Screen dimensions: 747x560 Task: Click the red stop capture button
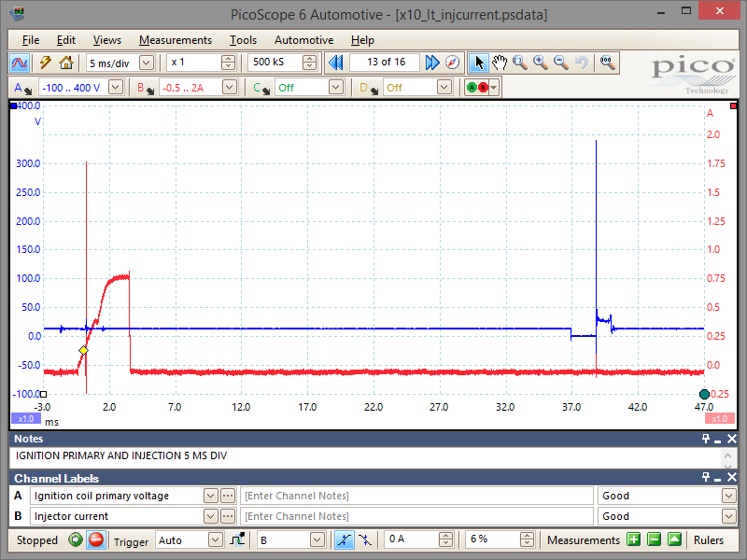pos(96,539)
